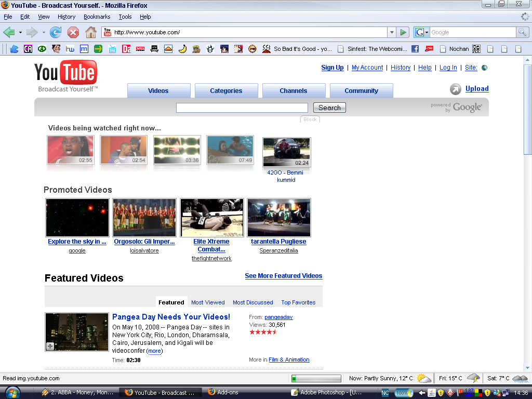Click the browser Back arrow button
This screenshot has width=532, height=399.
click(9, 32)
